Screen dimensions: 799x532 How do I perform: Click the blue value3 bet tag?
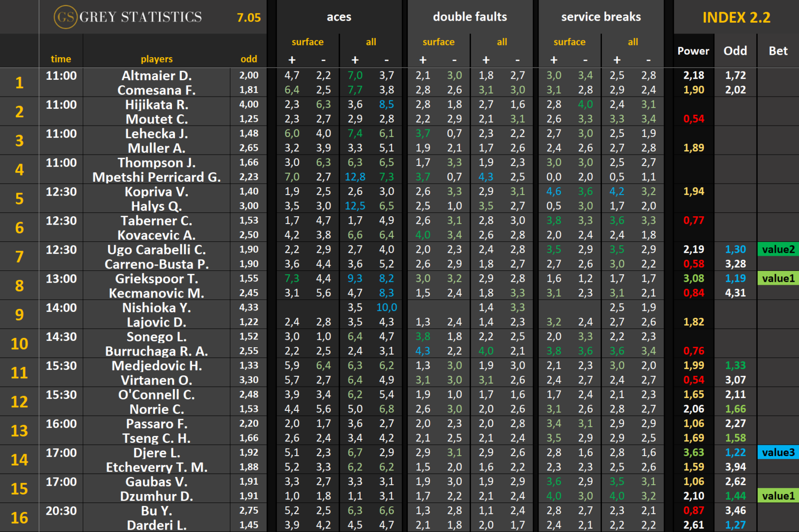coord(778,452)
